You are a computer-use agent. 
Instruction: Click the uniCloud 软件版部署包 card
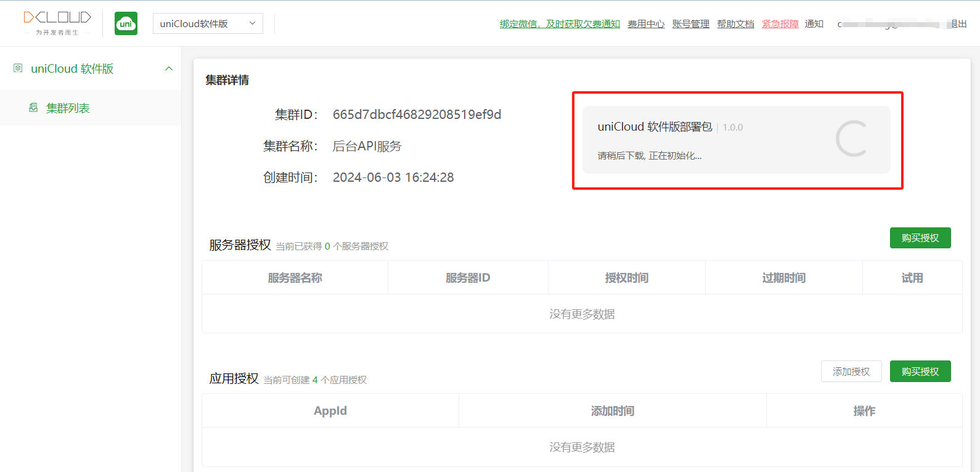pyautogui.click(x=736, y=140)
